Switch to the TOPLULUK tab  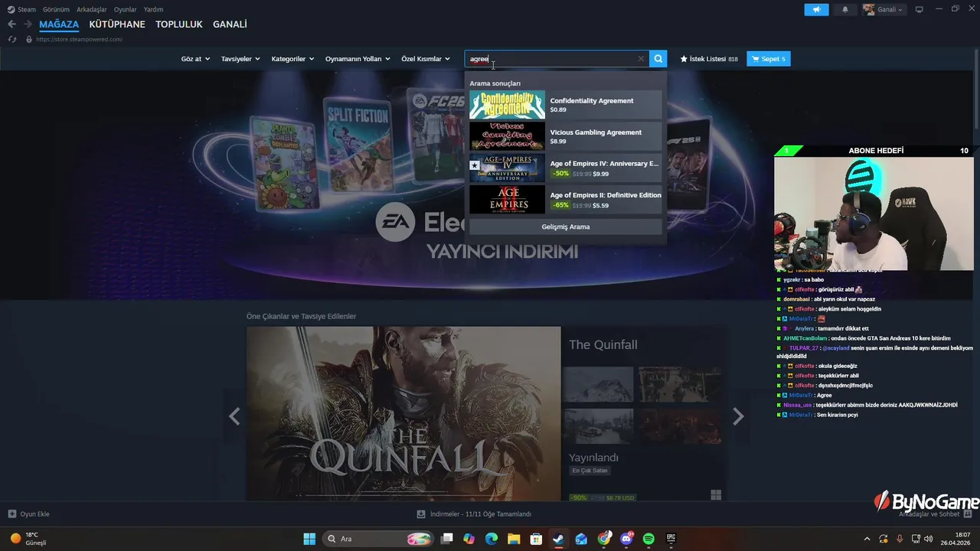[179, 24]
